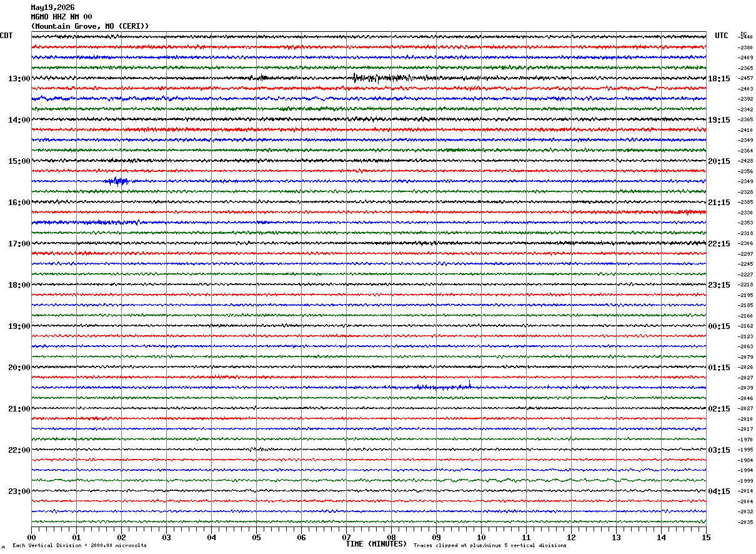The height and width of the screenshot is (554, 756).
Task: Click the CDT timezone label
Action: point(6,36)
